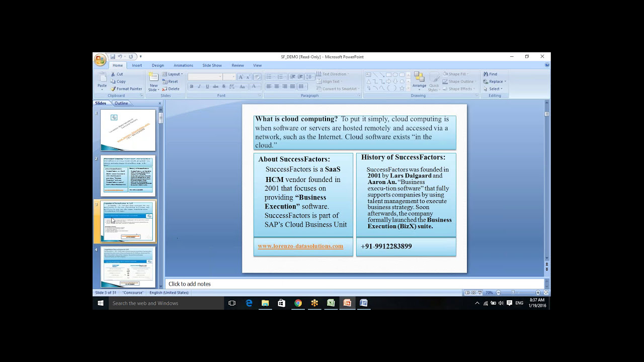The image size is (644, 362).
Task: Click the Arrange icon in Drawing
Action: [x=419, y=77]
